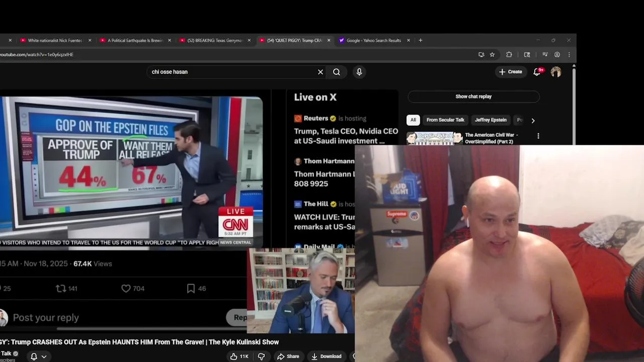Screen dimensions: 644x362
Task: Start voice search with microphone icon
Action: [x=359, y=72]
